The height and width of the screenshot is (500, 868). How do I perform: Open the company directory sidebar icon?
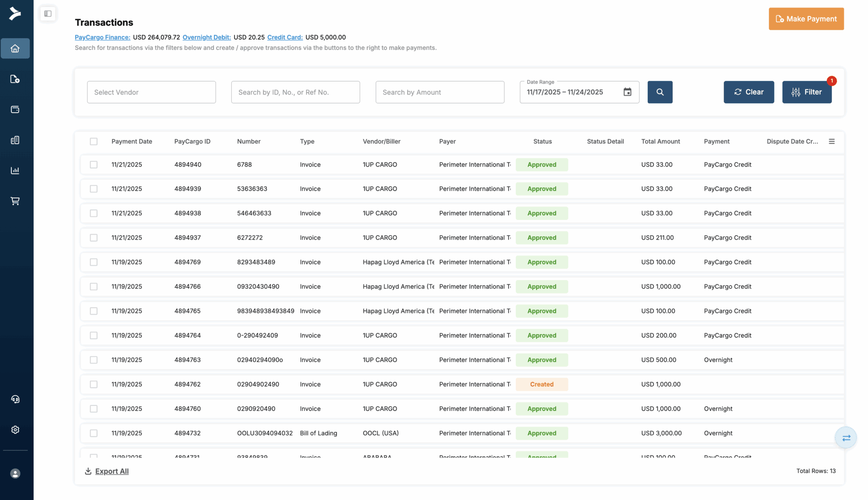click(x=16, y=140)
